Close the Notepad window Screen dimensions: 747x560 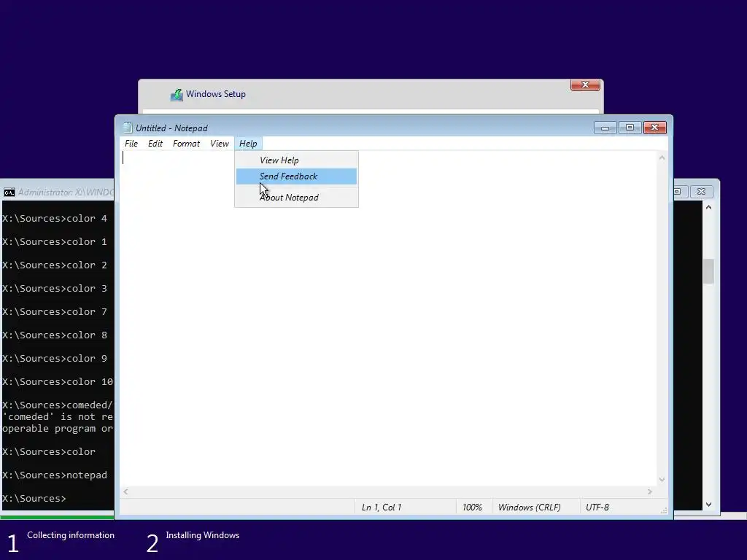pyautogui.click(x=655, y=128)
